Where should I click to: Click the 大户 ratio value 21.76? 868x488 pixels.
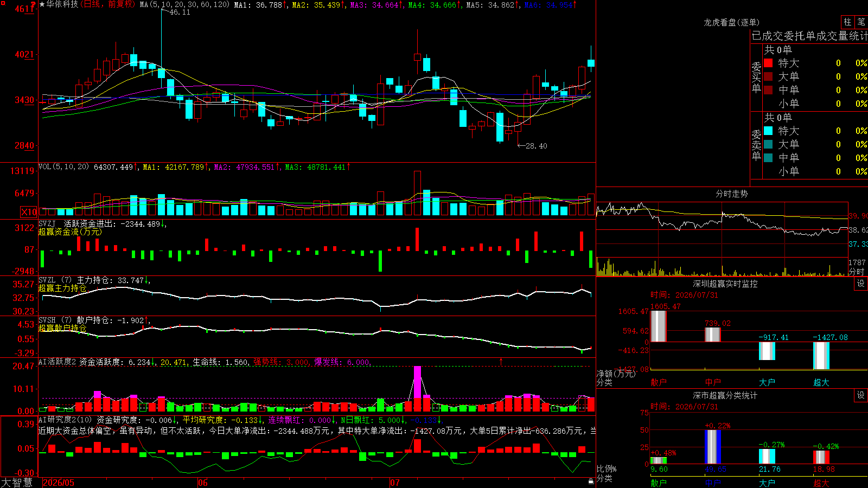click(770, 469)
